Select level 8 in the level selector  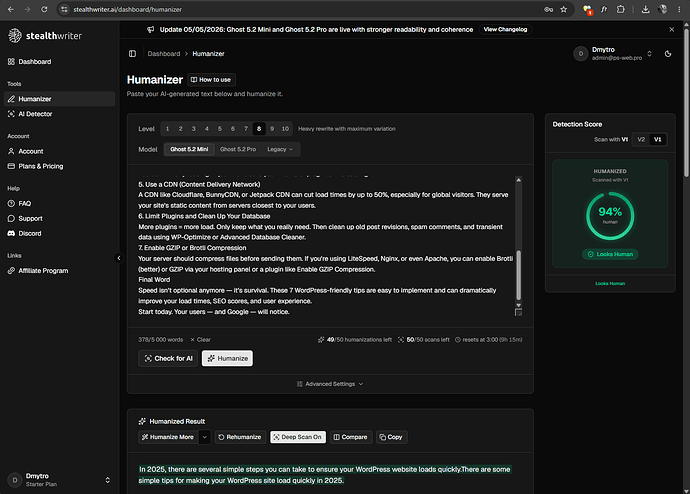pos(259,129)
